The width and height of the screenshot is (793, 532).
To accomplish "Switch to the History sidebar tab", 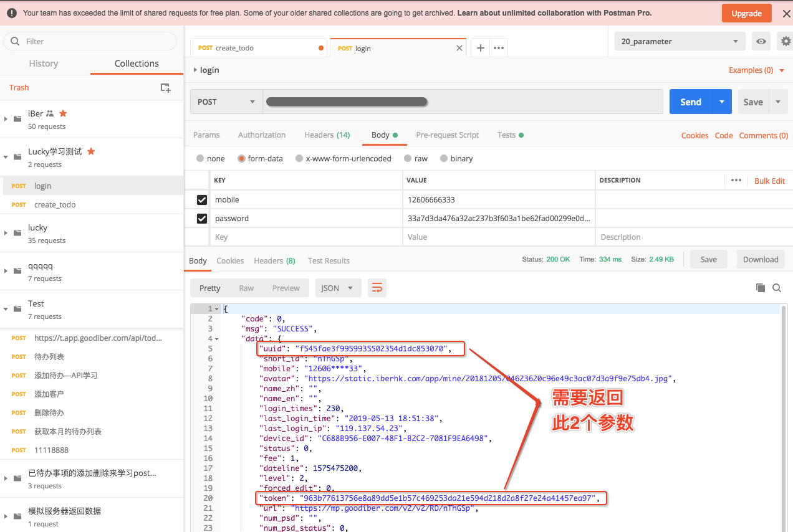I will [x=44, y=64].
